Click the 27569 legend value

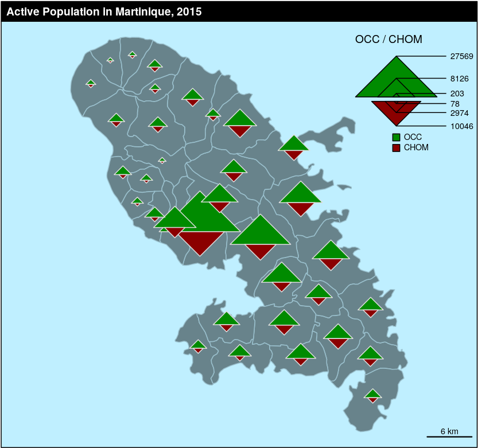[x=461, y=56]
